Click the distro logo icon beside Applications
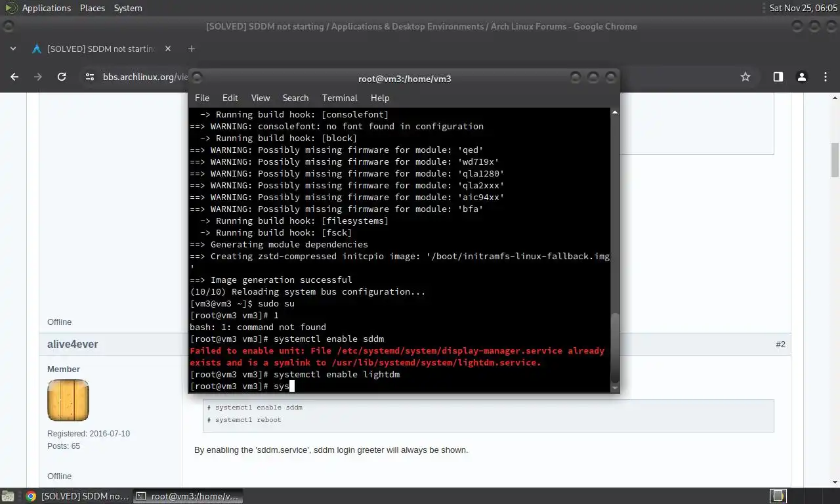 [x=10, y=8]
